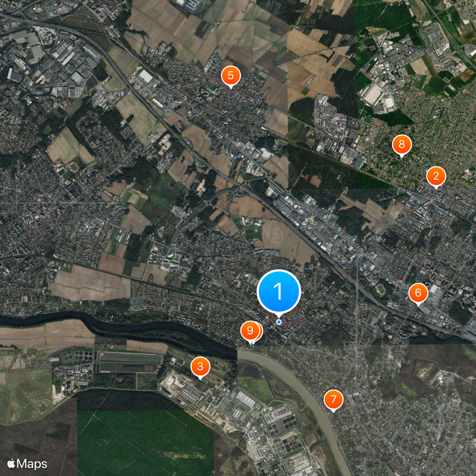Click the white building near the top-left farmland
This screenshot has height=476, width=476.
[x=146, y=77]
